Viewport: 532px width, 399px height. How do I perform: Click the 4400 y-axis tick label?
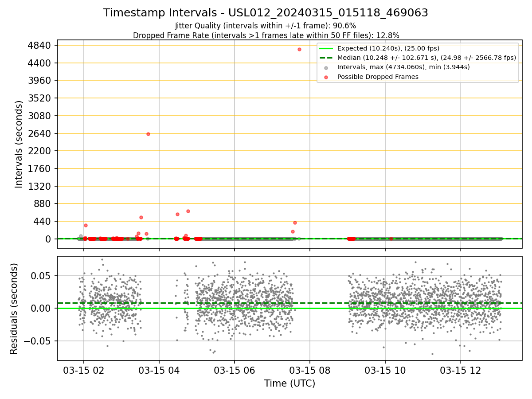tap(39, 63)
